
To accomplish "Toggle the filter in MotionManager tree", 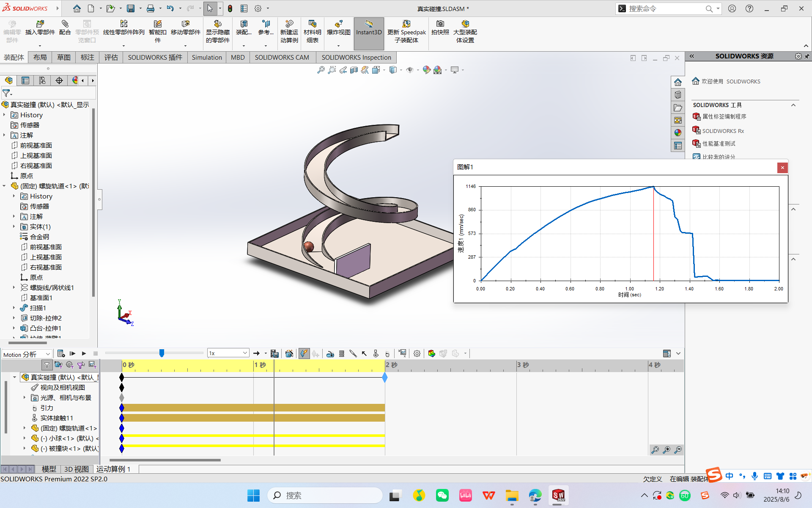I will (47, 364).
